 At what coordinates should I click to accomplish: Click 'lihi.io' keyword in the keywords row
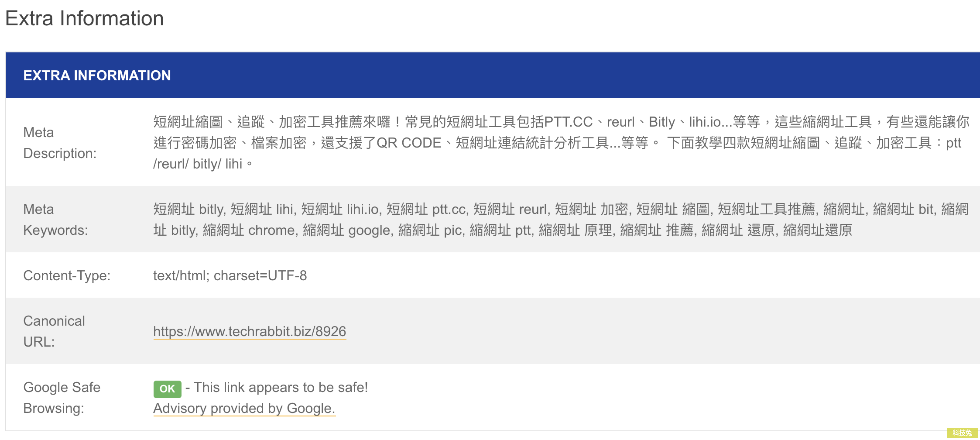pos(363,209)
